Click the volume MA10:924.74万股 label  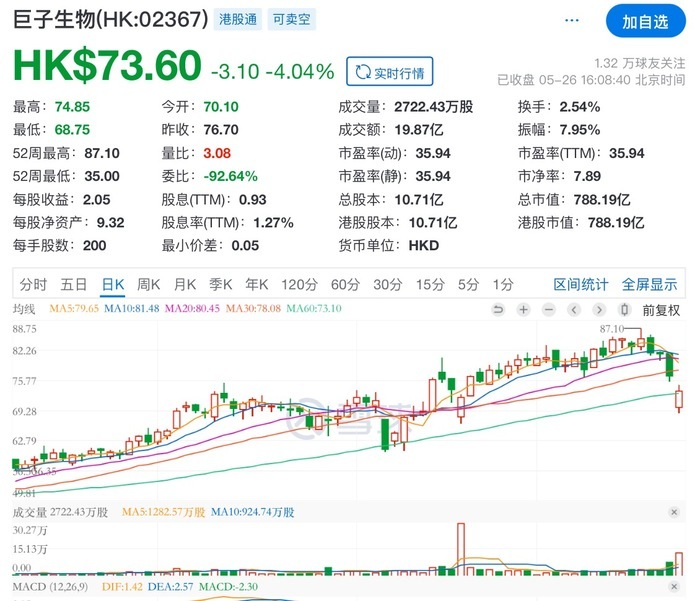[x=252, y=512]
